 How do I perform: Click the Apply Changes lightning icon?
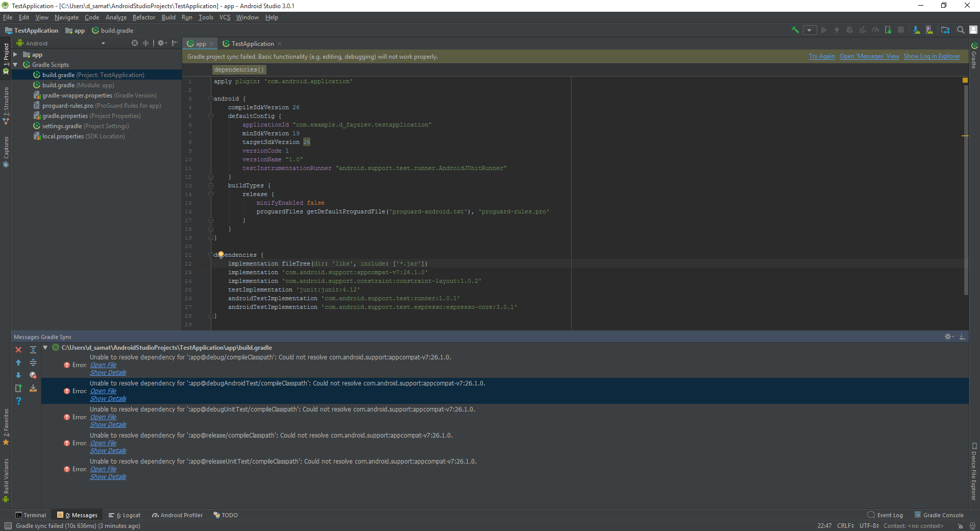[x=837, y=30]
